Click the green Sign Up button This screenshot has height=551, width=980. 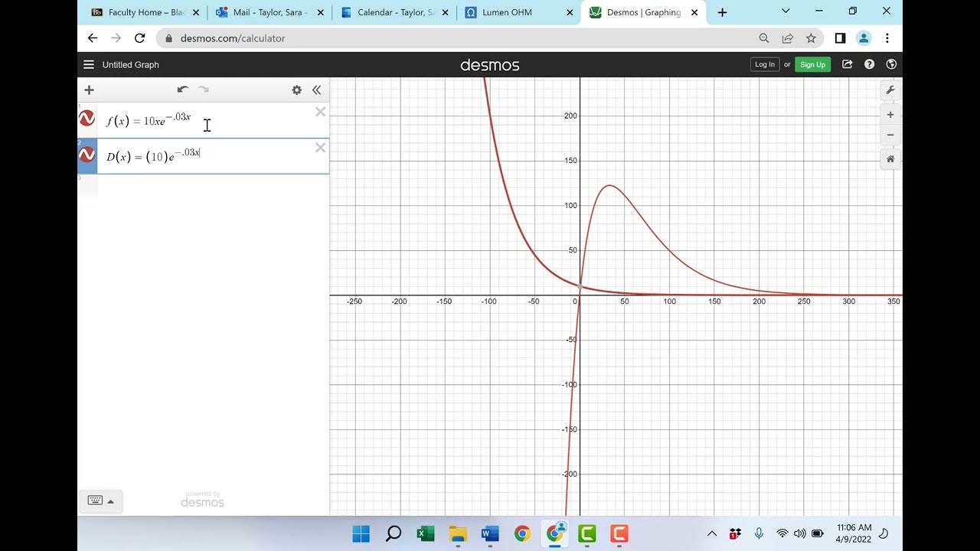812,65
